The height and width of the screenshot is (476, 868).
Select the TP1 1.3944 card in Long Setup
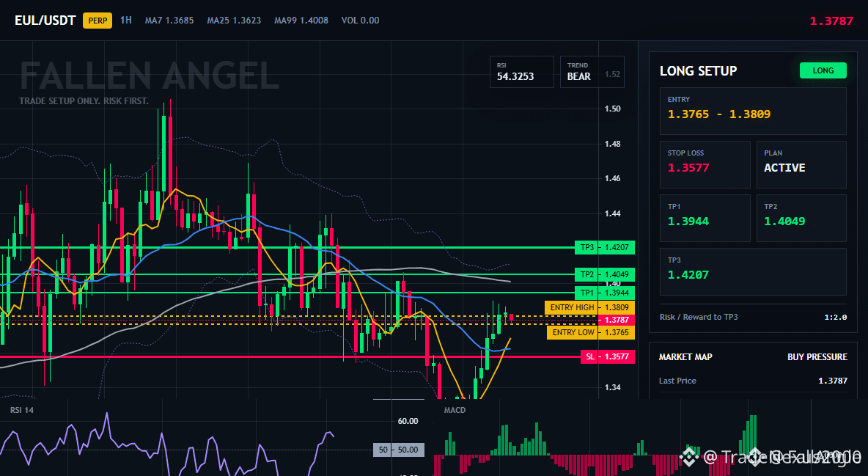705,218
